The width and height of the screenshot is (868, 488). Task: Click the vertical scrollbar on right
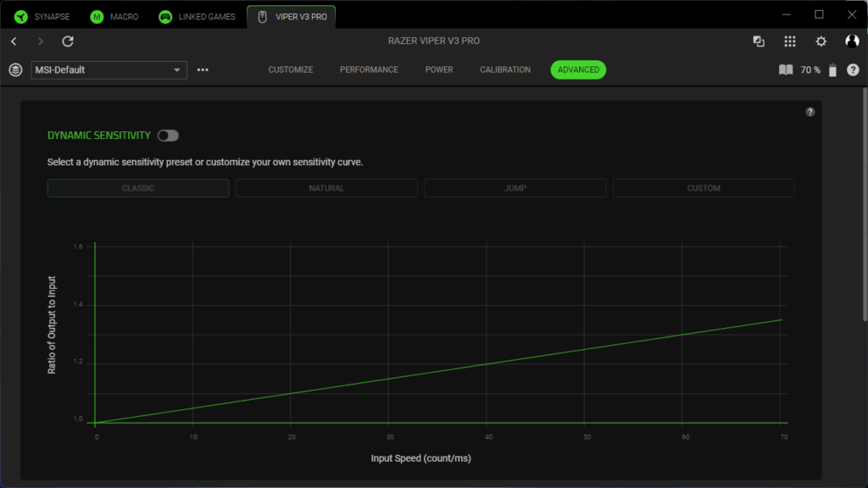pyautogui.click(x=864, y=203)
